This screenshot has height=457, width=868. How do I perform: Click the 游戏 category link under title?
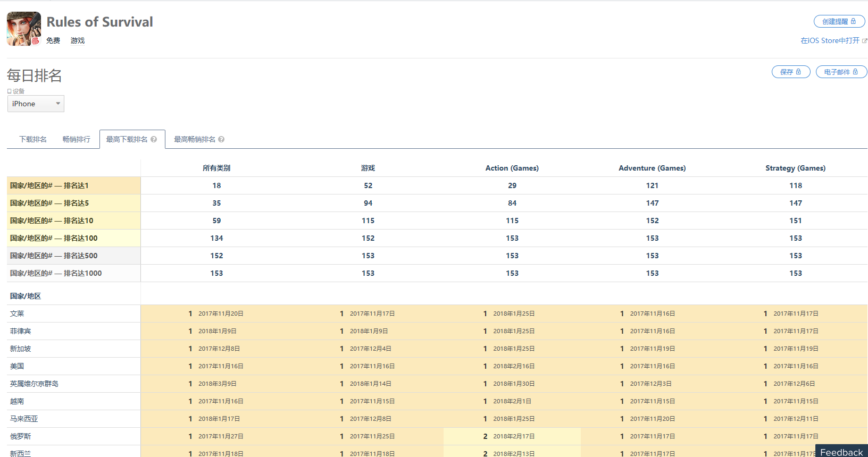pos(78,40)
